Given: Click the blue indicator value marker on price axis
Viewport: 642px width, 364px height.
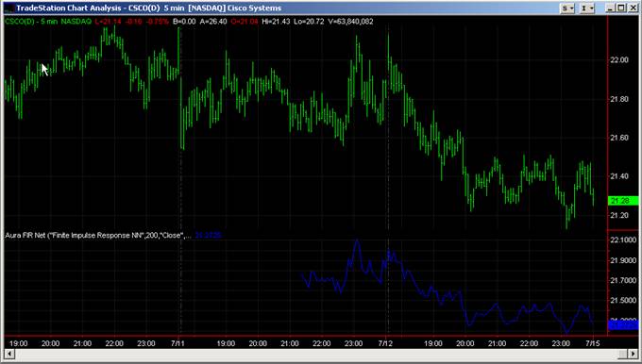Looking at the screenshot, I should (x=623, y=325).
